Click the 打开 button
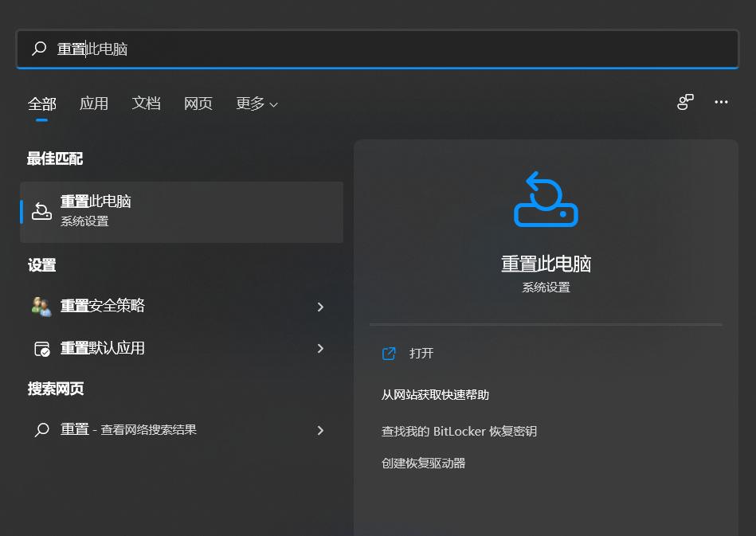The height and width of the screenshot is (536, 756). [421, 353]
